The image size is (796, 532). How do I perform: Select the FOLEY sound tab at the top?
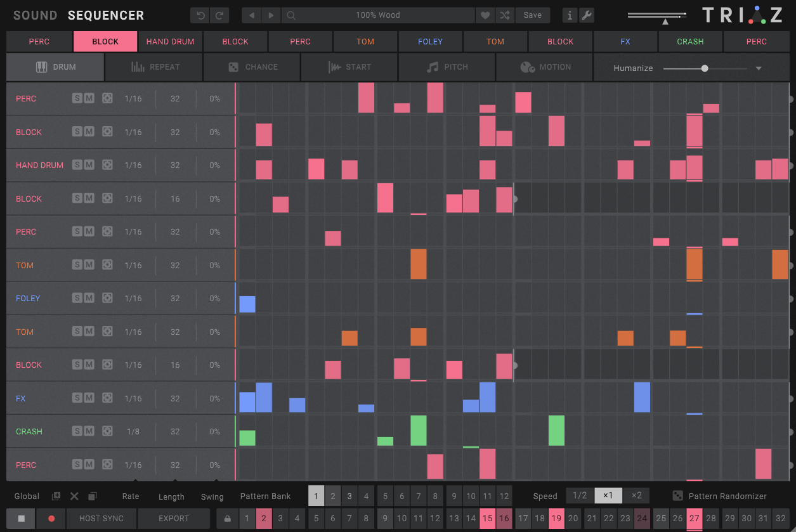[x=430, y=41]
